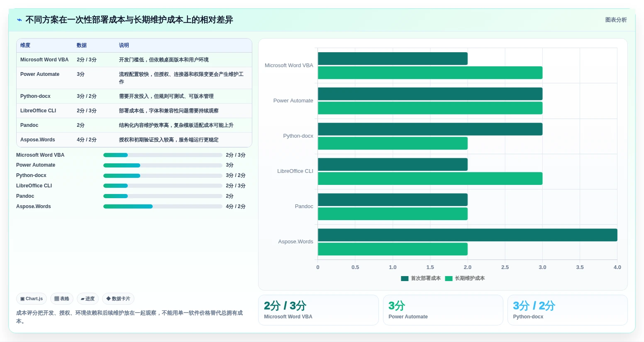Click the Pandoc progress bar
The width and height of the screenshot is (644, 342).
pos(163,196)
